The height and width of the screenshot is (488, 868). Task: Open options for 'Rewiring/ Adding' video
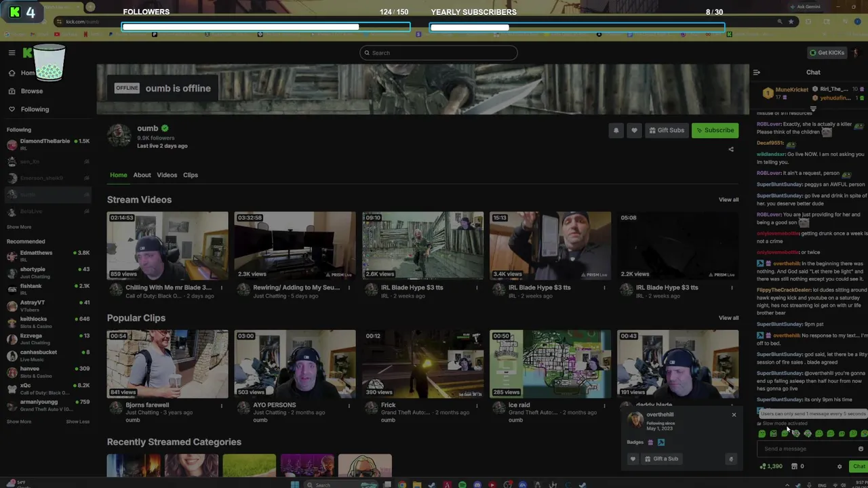349,287
